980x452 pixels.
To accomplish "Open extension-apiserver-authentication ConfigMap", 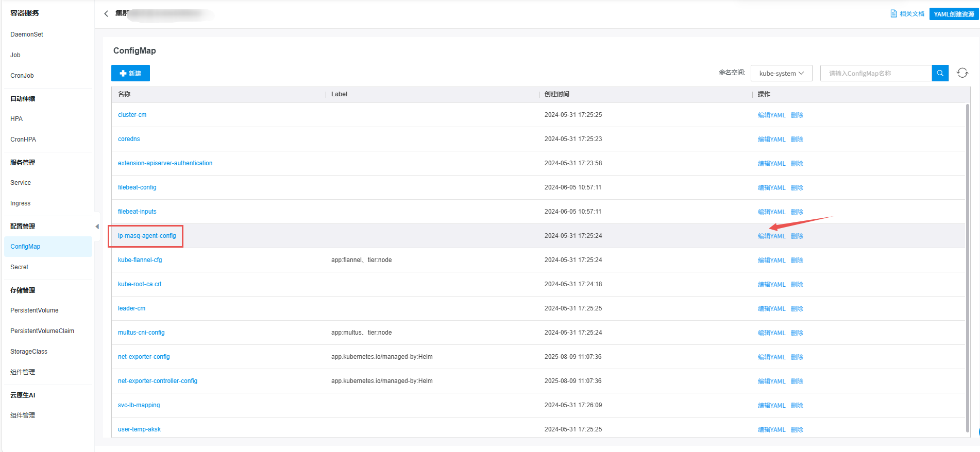I will click(165, 163).
